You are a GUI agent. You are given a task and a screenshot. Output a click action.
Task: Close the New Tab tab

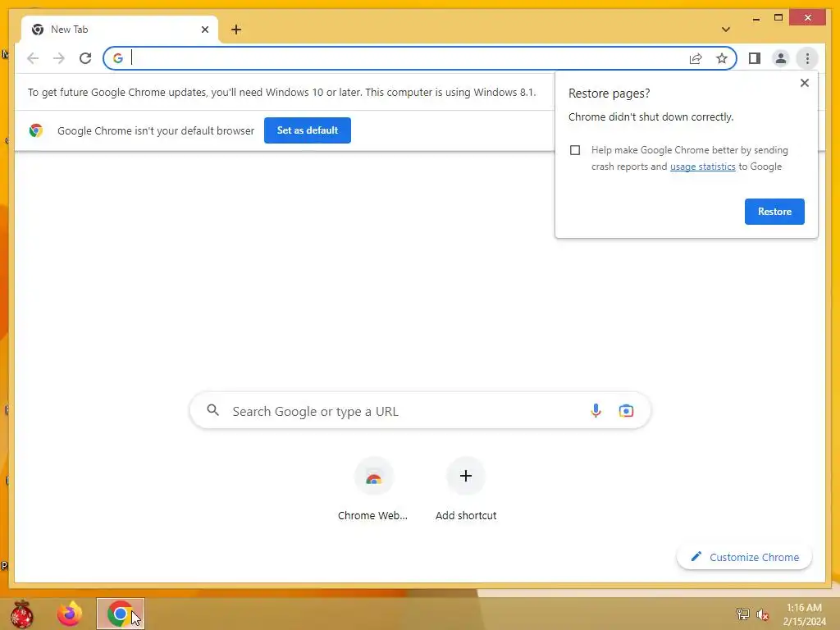(x=204, y=30)
